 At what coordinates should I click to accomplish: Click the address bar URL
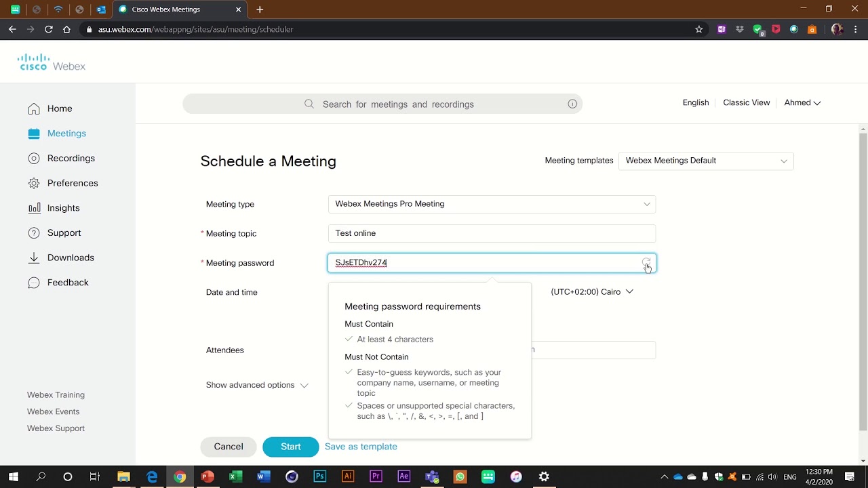click(x=195, y=29)
